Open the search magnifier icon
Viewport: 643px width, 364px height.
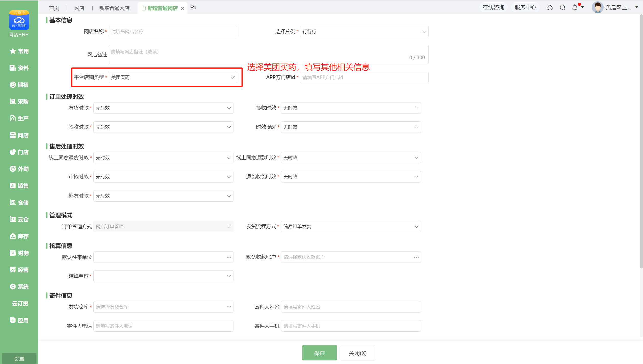pyautogui.click(x=563, y=8)
